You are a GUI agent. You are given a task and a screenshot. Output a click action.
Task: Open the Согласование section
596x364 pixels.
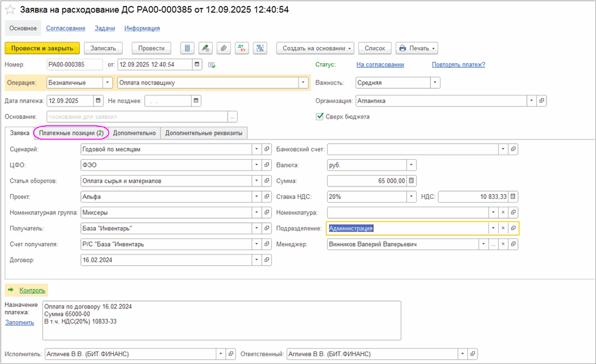click(66, 28)
